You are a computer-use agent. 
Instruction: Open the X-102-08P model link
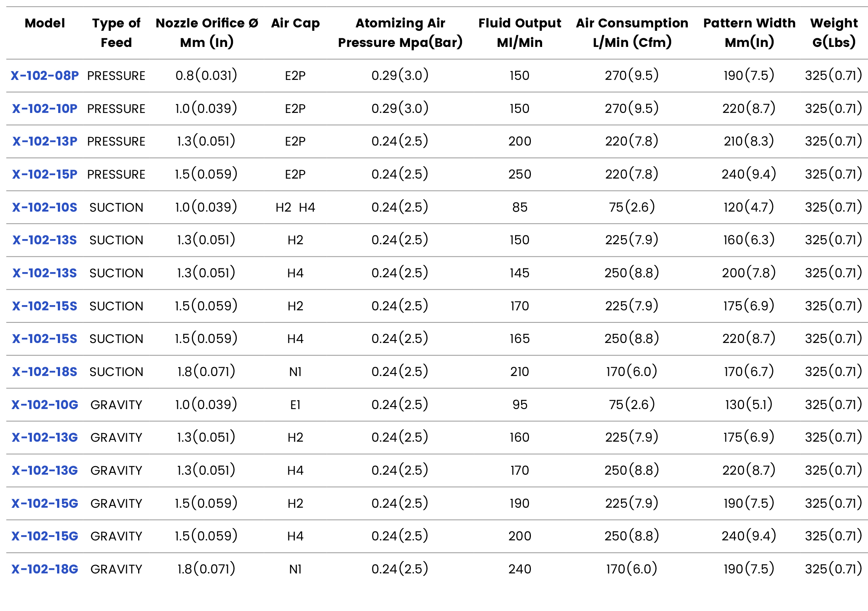click(x=45, y=75)
